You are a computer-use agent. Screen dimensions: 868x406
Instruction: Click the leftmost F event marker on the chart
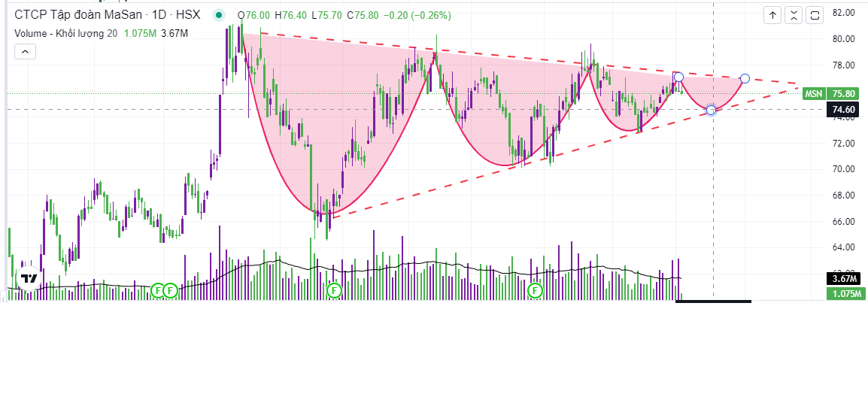pyautogui.click(x=158, y=290)
